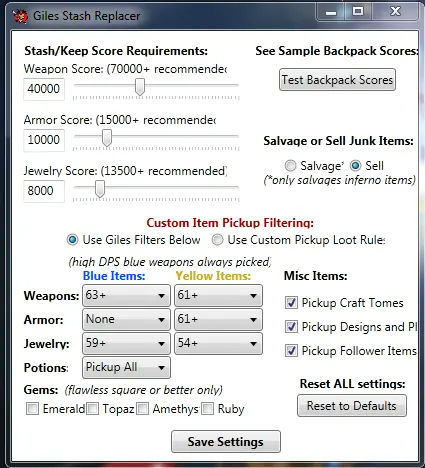Enable Amethyst gem pickup checkbox
This screenshot has width=425, height=468.
142,409
